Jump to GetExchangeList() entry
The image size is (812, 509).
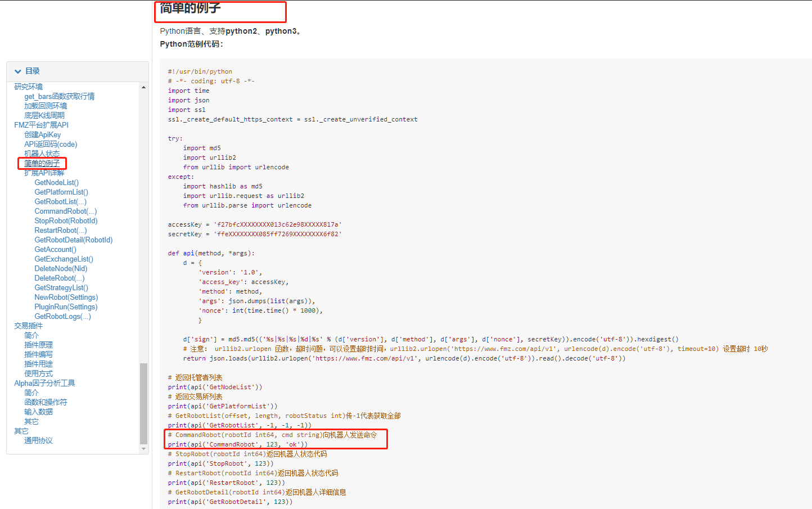[x=64, y=259]
